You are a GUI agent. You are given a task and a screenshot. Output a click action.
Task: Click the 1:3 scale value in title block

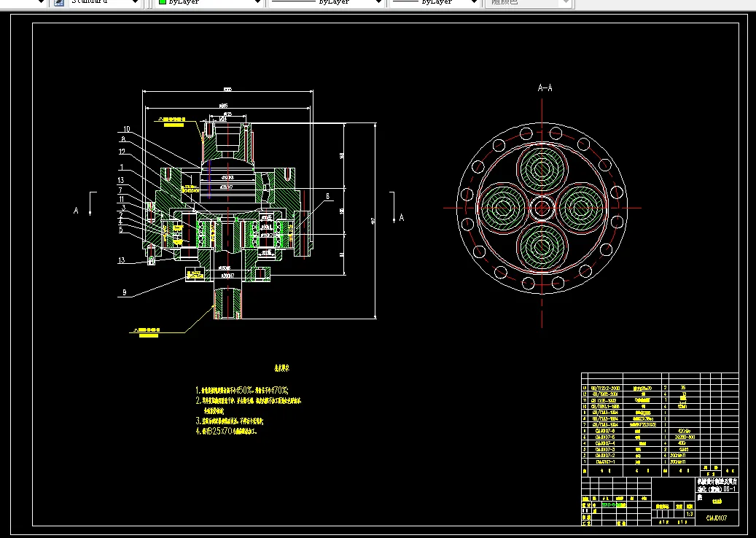pyautogui.click(x=690, y=514)
